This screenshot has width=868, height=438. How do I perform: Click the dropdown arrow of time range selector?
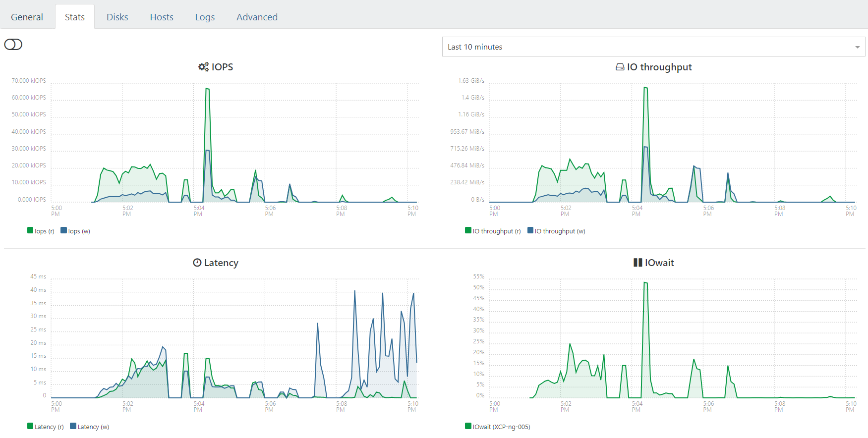point(857,47)
